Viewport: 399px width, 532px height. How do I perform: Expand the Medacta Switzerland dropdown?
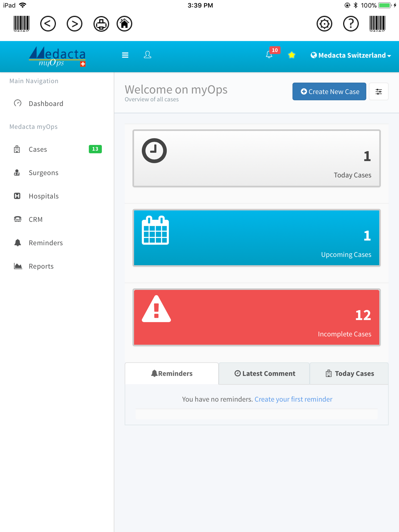click(351, 55)
